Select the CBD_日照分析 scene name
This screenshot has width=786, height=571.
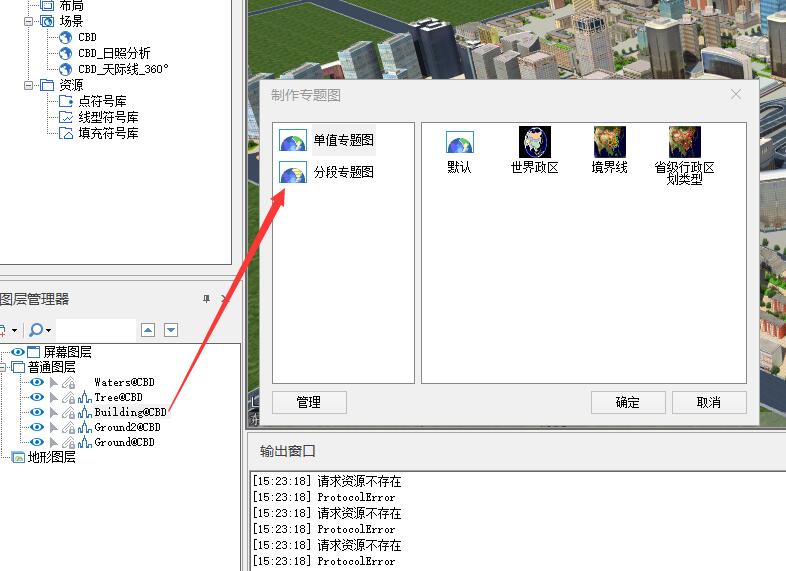(x=114, y=53)
